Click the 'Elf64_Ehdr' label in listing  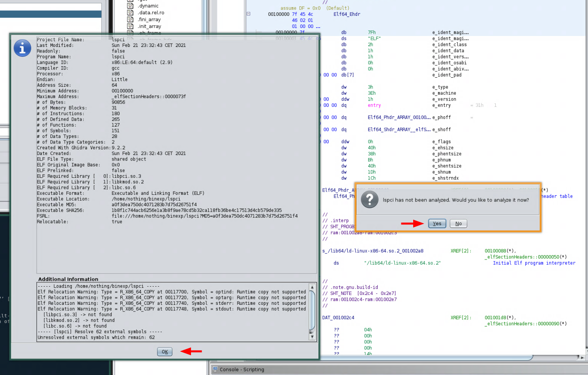pos(346,14)
